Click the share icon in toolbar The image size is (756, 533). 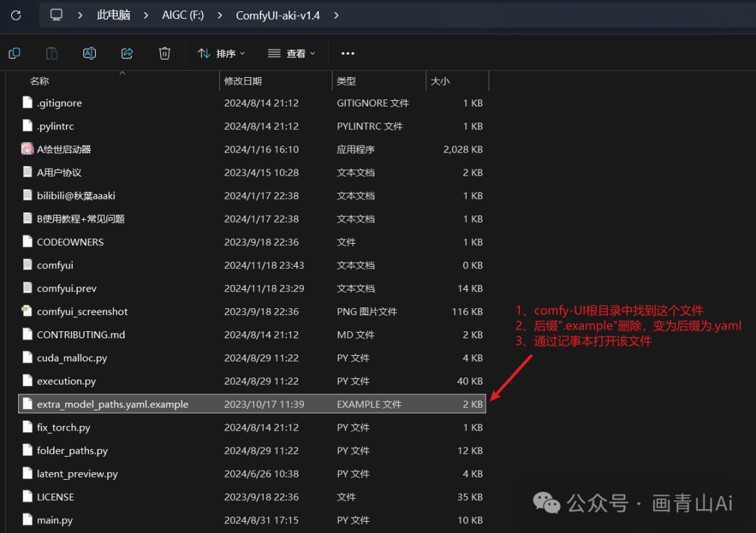[127, 53]
